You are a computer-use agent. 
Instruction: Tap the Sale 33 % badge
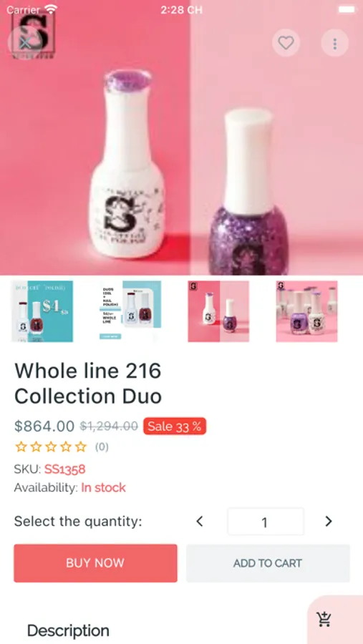pyautogui.click(x=175, y=426)
